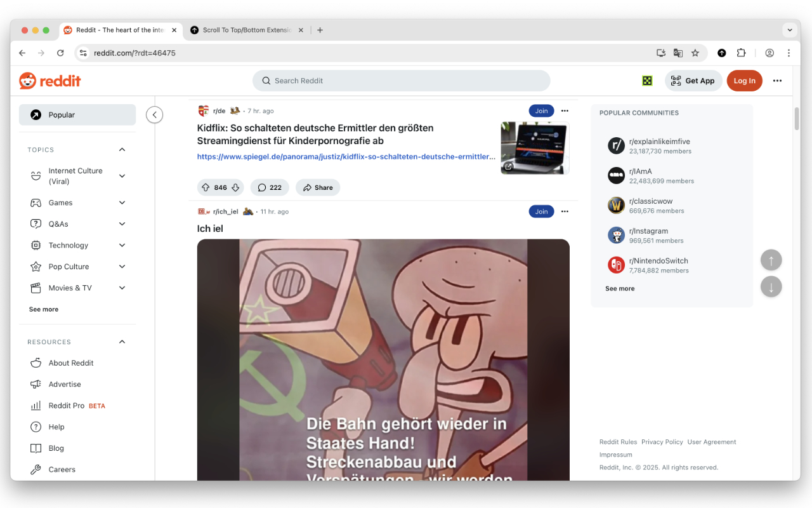Click the r/de community avatar
Screen dimensions: 812x508
click(203, 111)
